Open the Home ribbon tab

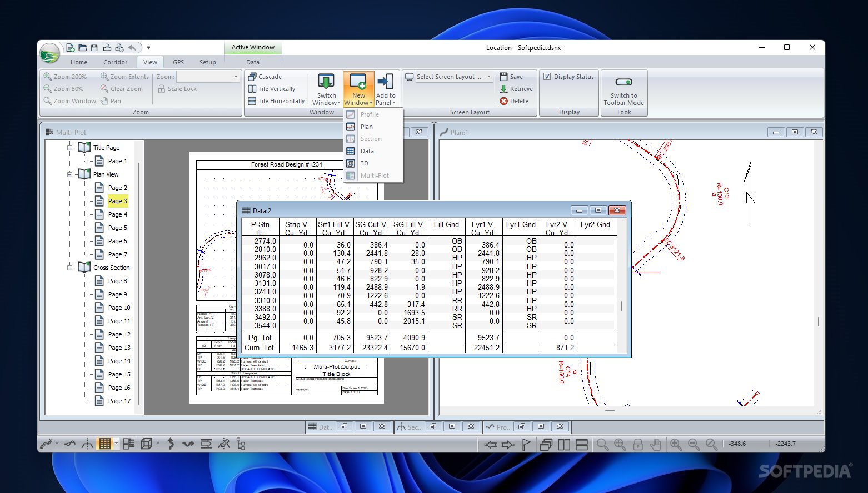[x=79, y=62]
